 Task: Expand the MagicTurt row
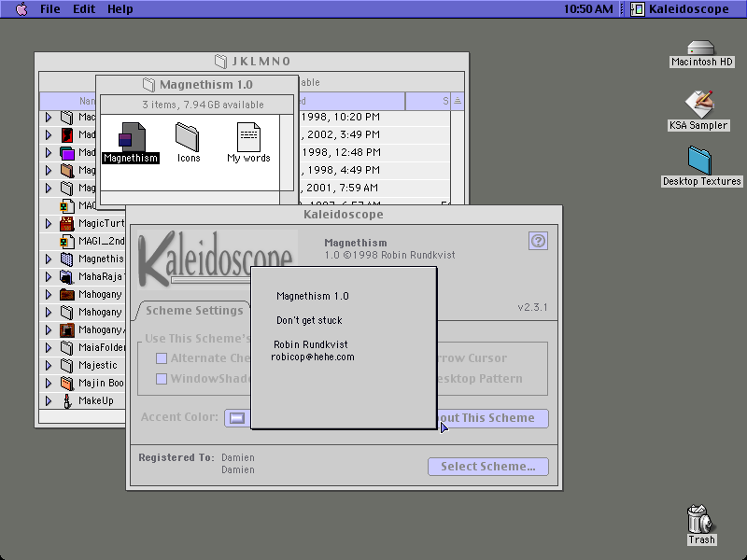coord(49,223)
